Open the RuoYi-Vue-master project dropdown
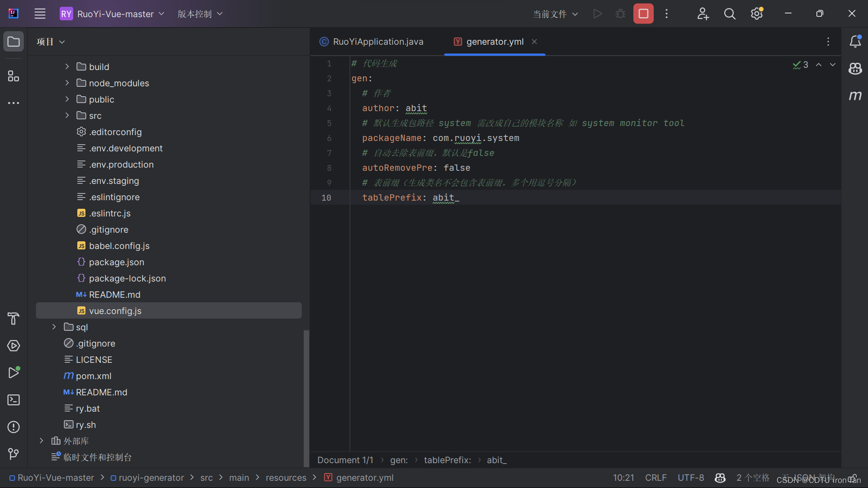This screenshot has width=868, height=488. tap(112, 14)
